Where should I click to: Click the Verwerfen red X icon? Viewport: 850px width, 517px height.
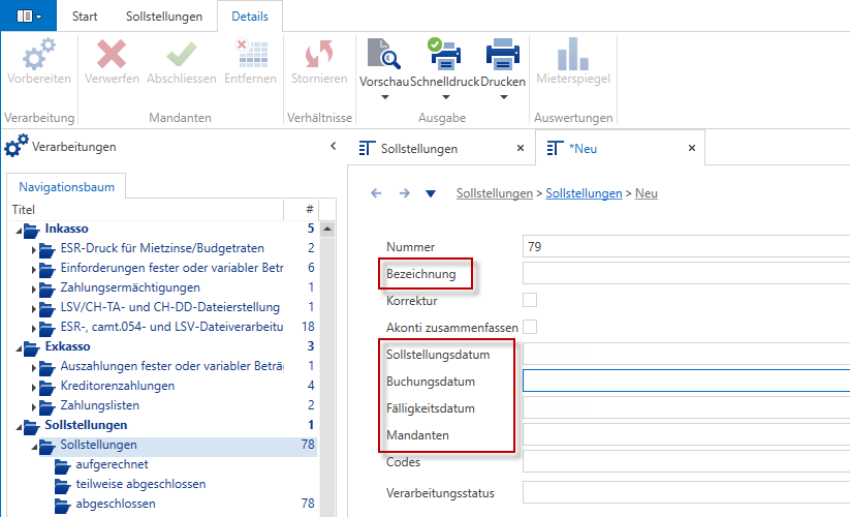tap(111, 54)
